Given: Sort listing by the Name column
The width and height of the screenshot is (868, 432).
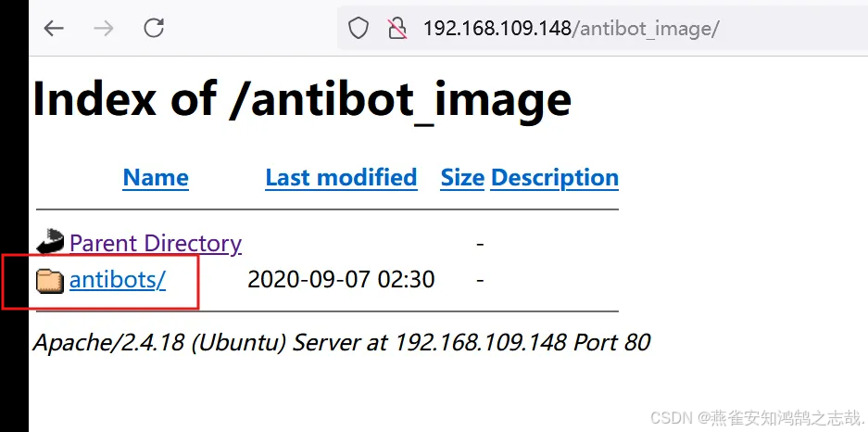Looking at the screenshot, I should coord(156,178).
